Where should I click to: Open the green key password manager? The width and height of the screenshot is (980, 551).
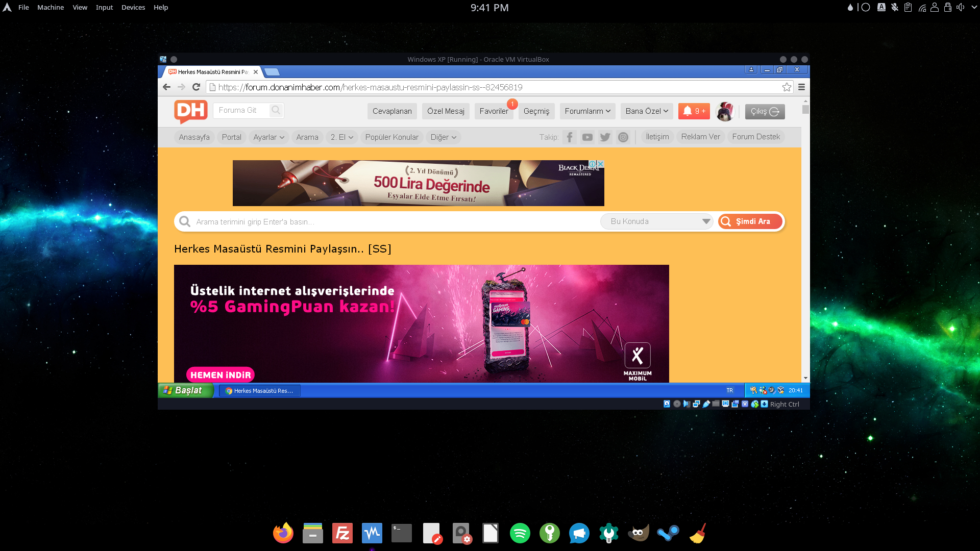click(x=550, y=533)
